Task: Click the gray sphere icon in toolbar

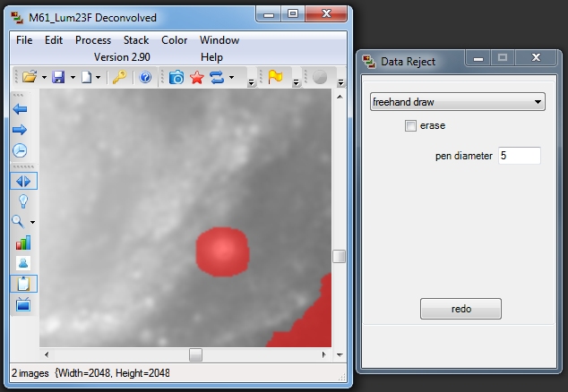Action: click(320, 77)
